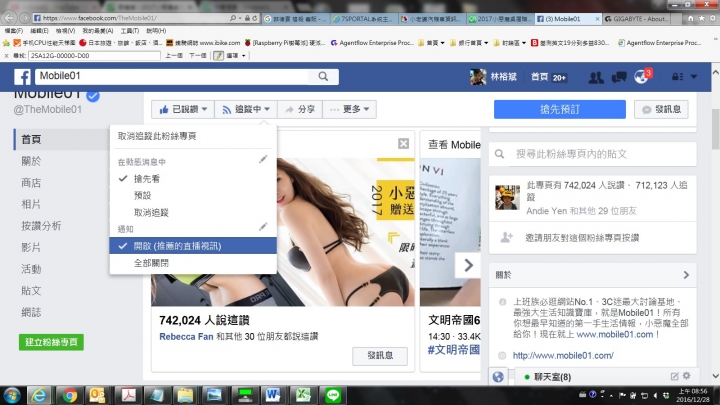The height and width of the screenshot is (405, 720).
Task: Click the verified badge next to Mobile01
Action: 93,96
